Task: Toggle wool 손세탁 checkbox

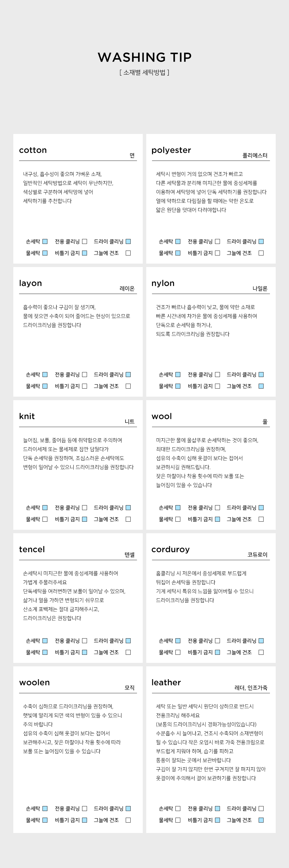Action: point(178,507)
